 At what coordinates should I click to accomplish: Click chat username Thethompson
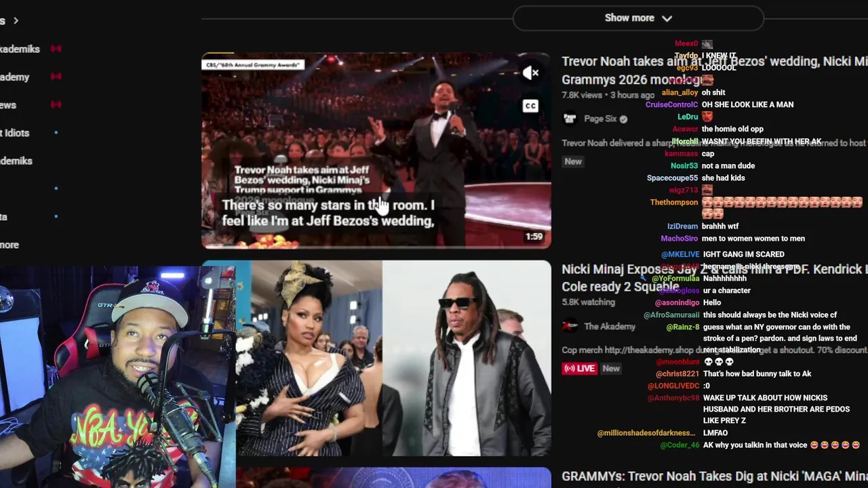tap(674, 203)
